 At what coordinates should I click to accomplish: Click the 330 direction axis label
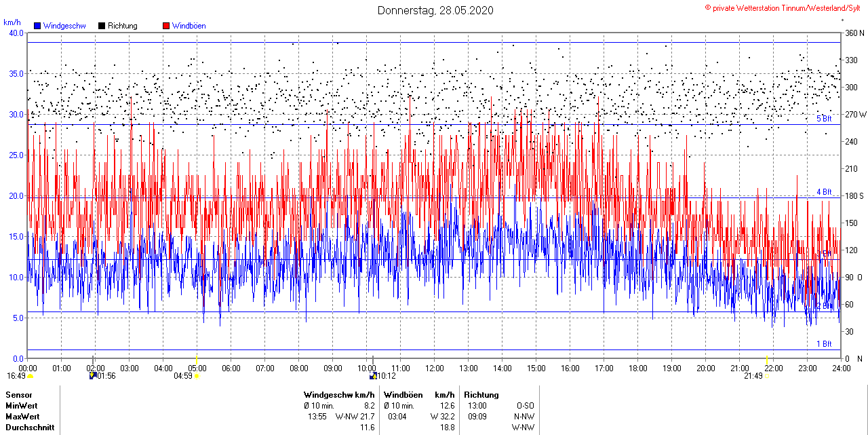pyautogui.click(x=851, y=60)
